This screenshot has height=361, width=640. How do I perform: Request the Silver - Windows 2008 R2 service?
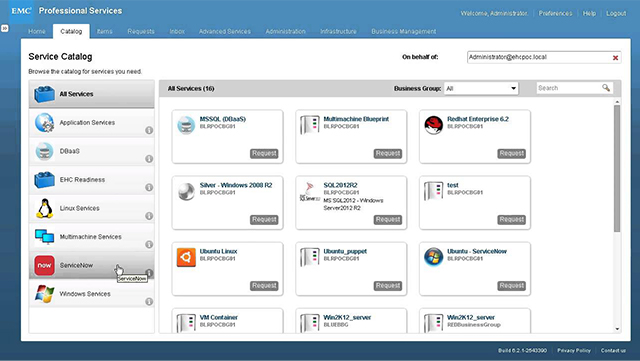pyautogui.click(x=264, y=220)
